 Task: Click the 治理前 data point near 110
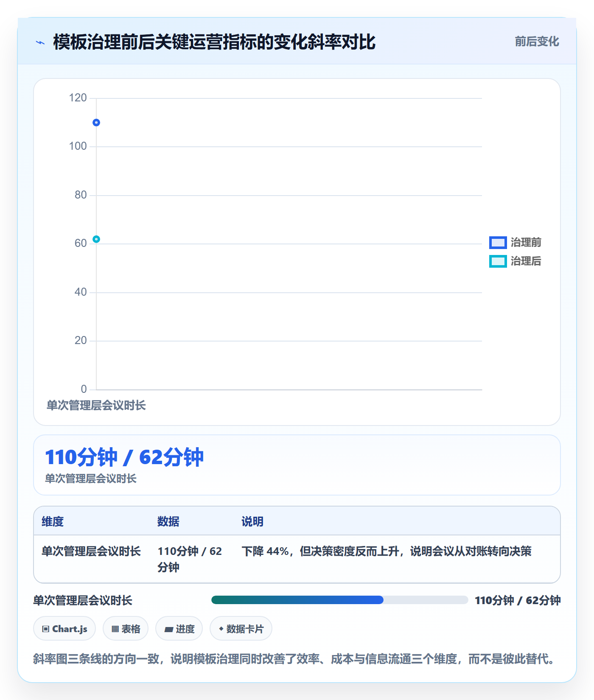pyautogui.click(x=96, y=123)
